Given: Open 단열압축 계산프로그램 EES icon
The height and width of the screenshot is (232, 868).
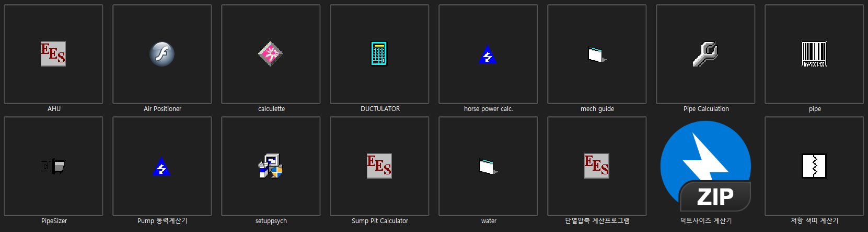Looking at the screenshot, I should coord(597,166).
